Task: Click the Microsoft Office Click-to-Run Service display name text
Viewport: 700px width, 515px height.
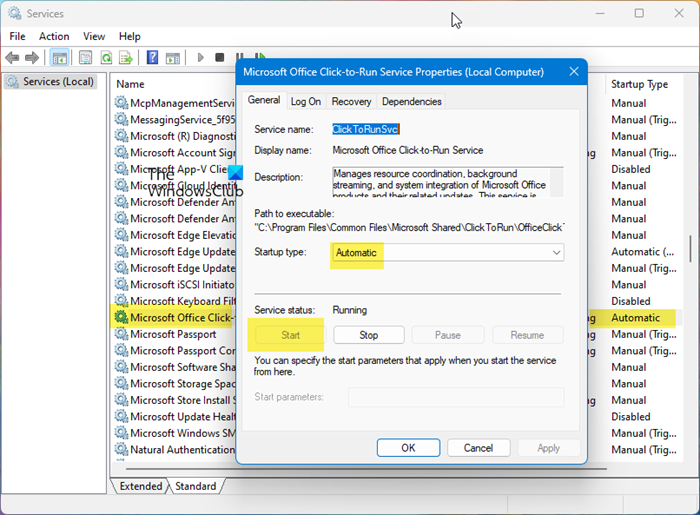Action: [408, 150]
